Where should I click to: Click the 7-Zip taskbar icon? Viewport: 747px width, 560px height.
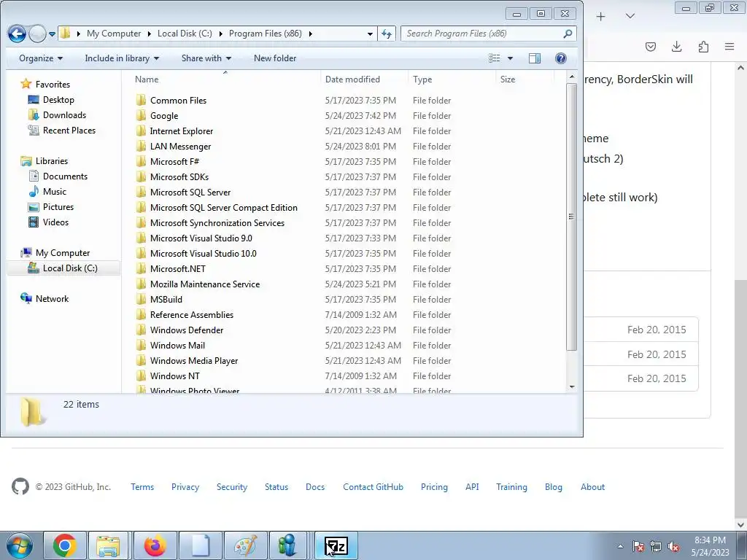(x=336, y=545)
